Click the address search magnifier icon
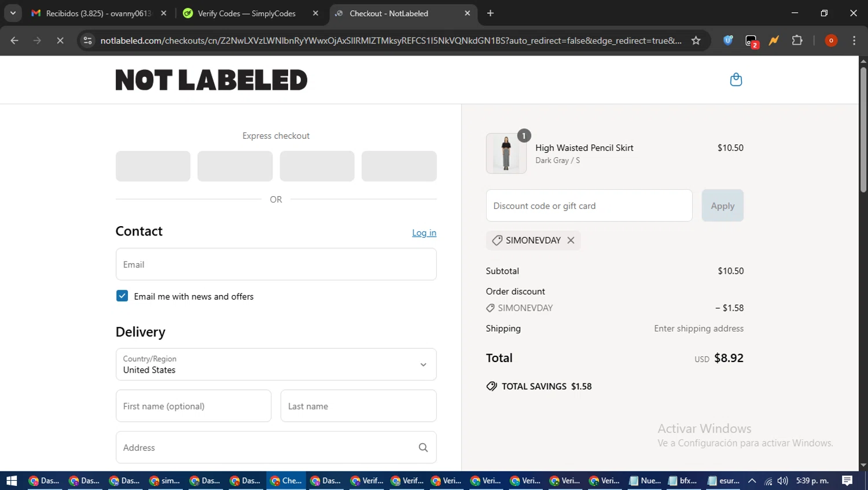The width and height of the screenshot is (868, 490). tap(423, 447)
